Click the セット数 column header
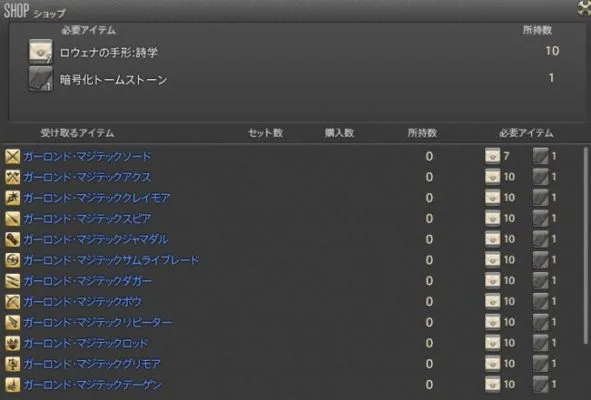Image resolution: width=591 pixels, height=400 pixels. pos(265,133)
